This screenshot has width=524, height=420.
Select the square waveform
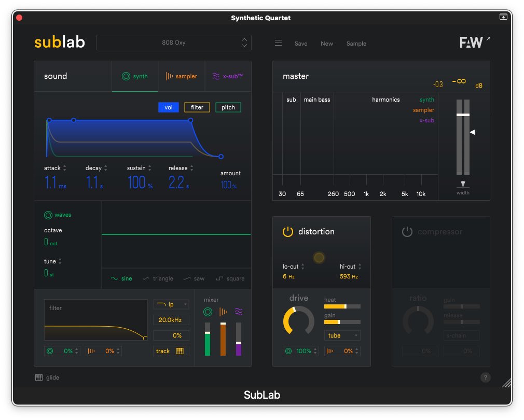tap(230, 278)
